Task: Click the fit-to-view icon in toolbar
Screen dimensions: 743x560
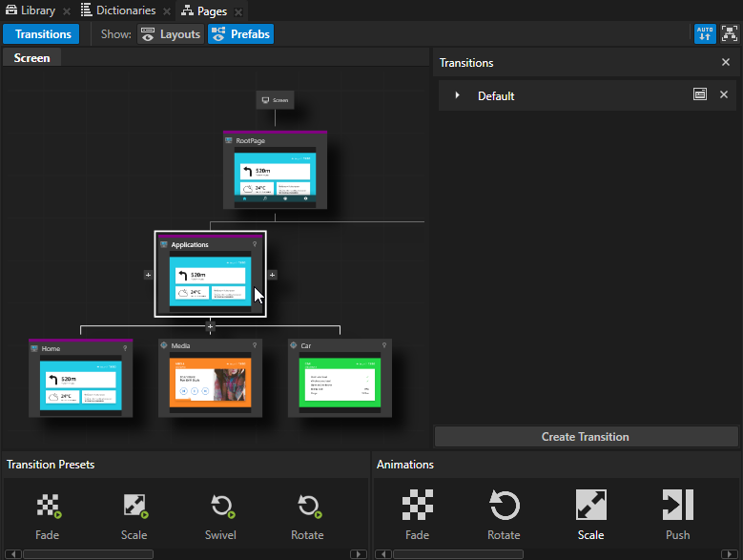Action: (x=730, y=34)
